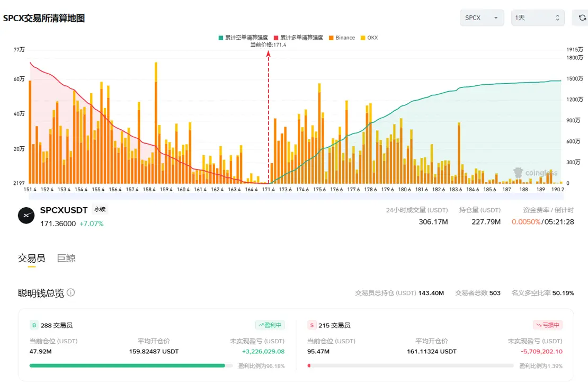This screenshot has height=383, width=588.
Task: Click the x-axis label 183.6
Action: click(456, 190)
